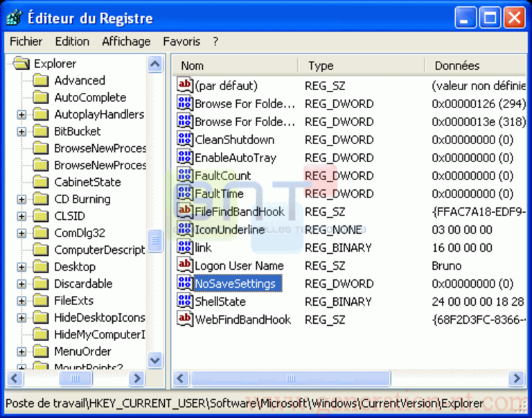Viewport: 532px width, 418px height.
Task: Open the Edition menu
Action: [72, 42]
